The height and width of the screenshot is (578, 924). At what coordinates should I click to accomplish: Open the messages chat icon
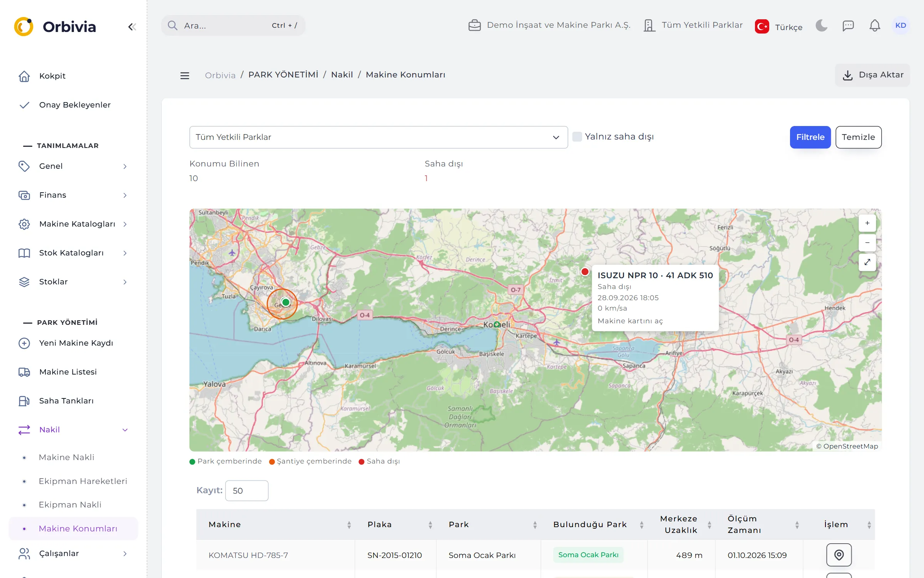[848, 25]
